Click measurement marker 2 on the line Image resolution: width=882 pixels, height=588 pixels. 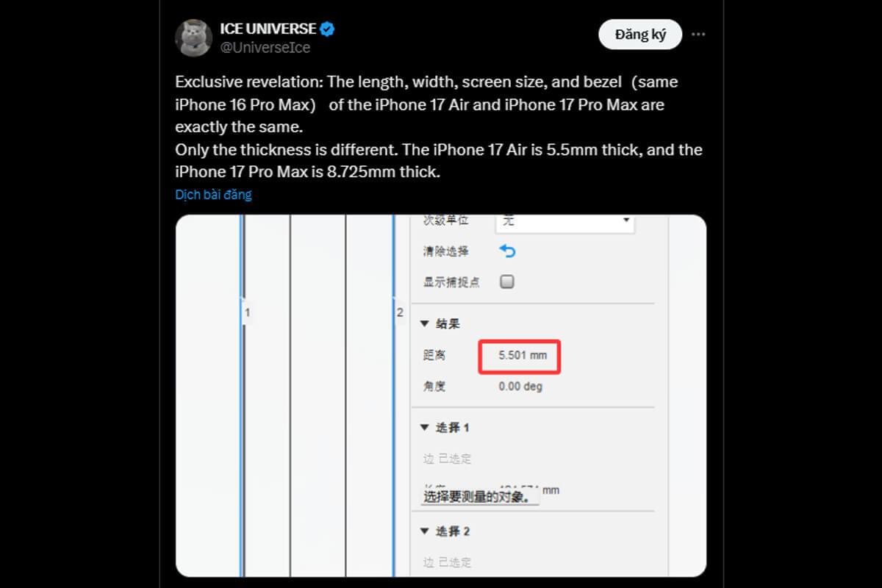[400, 313]
